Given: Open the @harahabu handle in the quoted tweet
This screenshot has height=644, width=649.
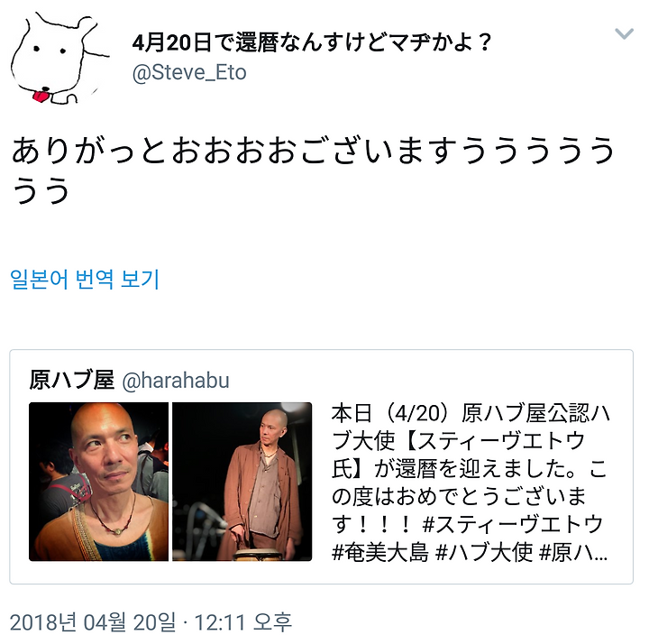Looking at the screenshot, I should (x=176, y=381).
